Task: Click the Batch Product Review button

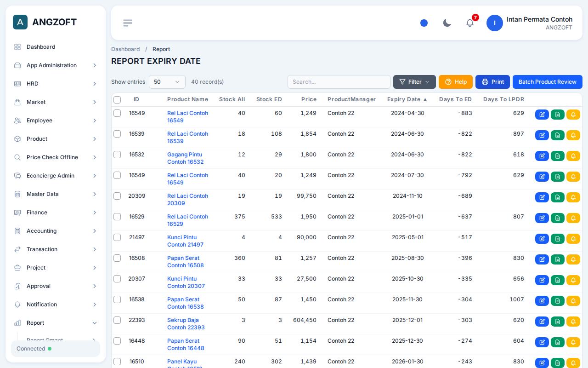Action: (x=548, y=82)
